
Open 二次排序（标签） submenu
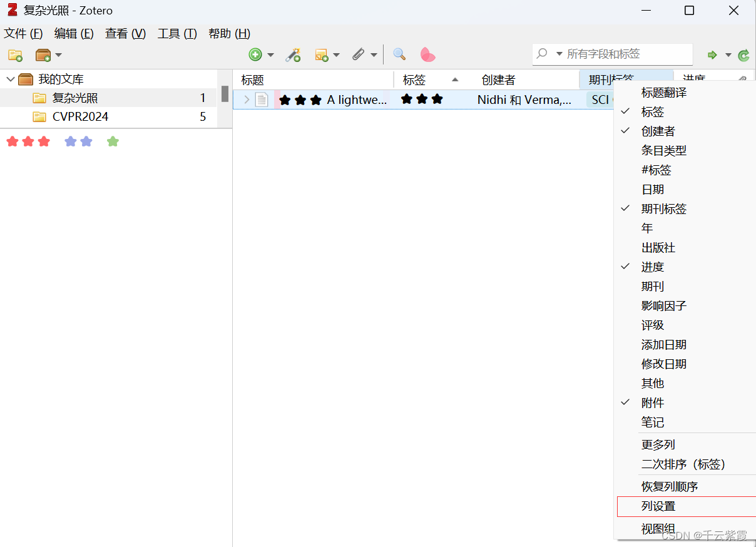(x=685, y=464)
